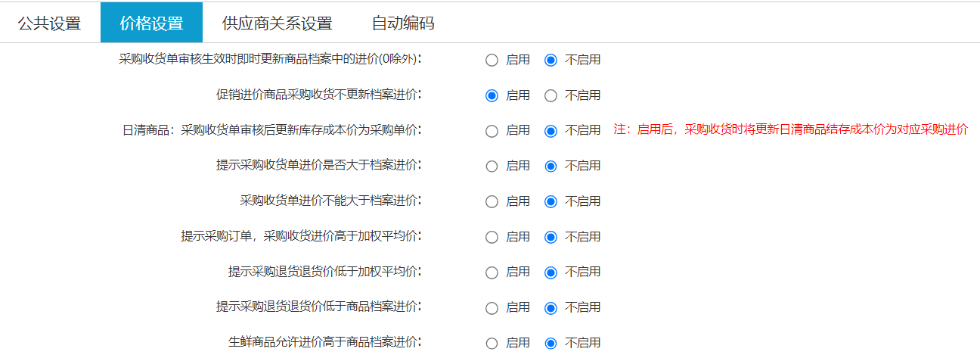Select 不启用 for 采购收货单审核生效时即时更新商品档案中的进价
This screenshot has width=980, height=358.
(551, 60)
